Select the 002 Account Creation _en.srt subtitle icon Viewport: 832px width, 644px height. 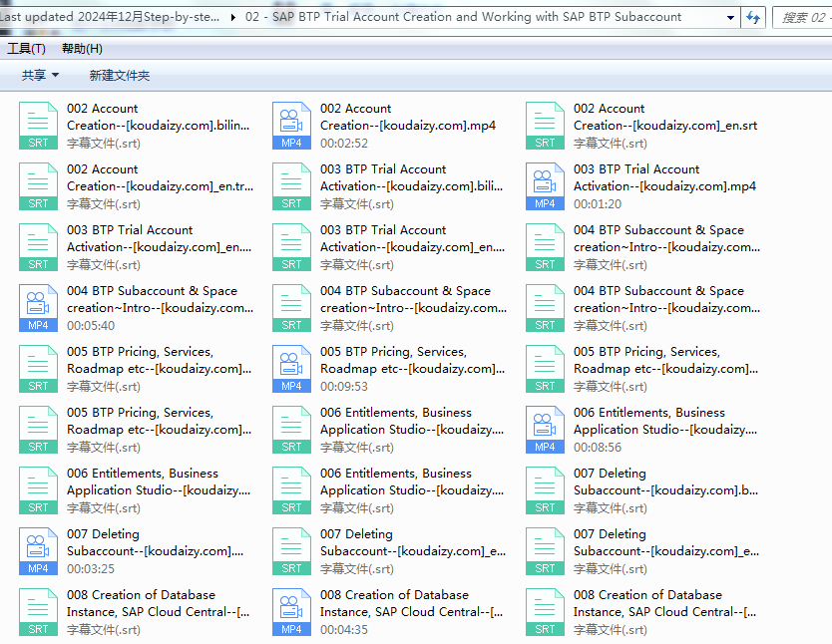(545, 126)
